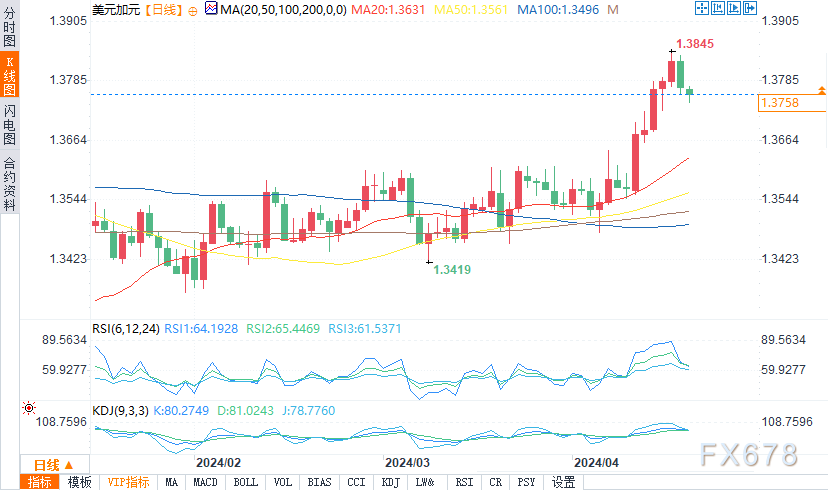Screen dimensions: 828x490
Task: Click the RSI2:65.4469 value
Action: (x=283, y=329)
